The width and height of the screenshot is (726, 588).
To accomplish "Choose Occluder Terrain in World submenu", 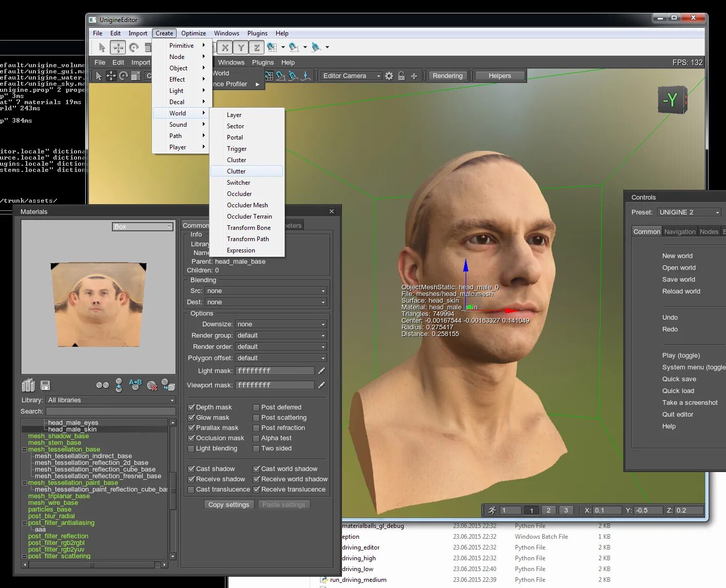I will tap(250, 217).
